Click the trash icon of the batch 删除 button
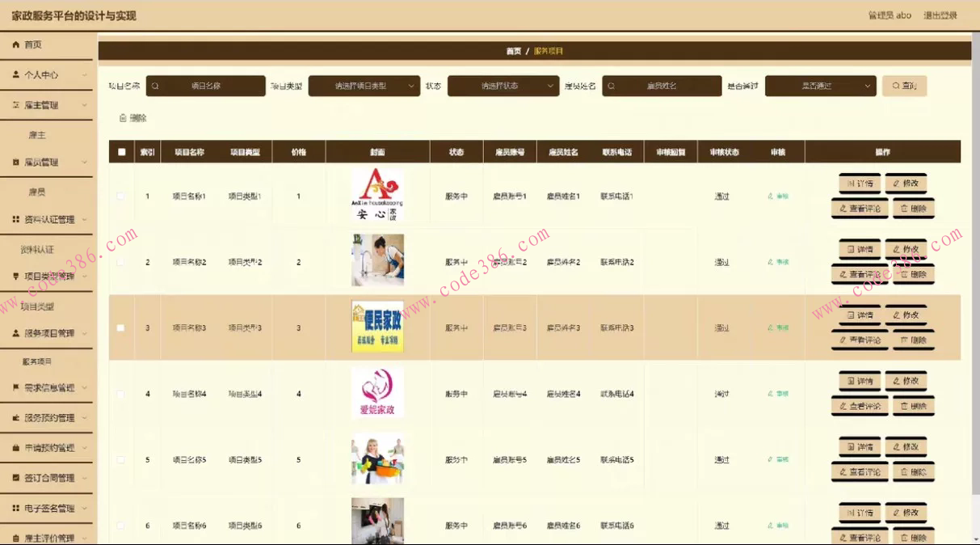The height and width of the screenshot is (545, 980). pos(123,118)
